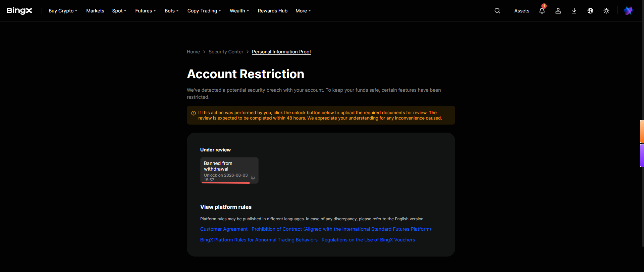Click the orange side tab on right edge
644x272 pixels.
click(642, 131)
